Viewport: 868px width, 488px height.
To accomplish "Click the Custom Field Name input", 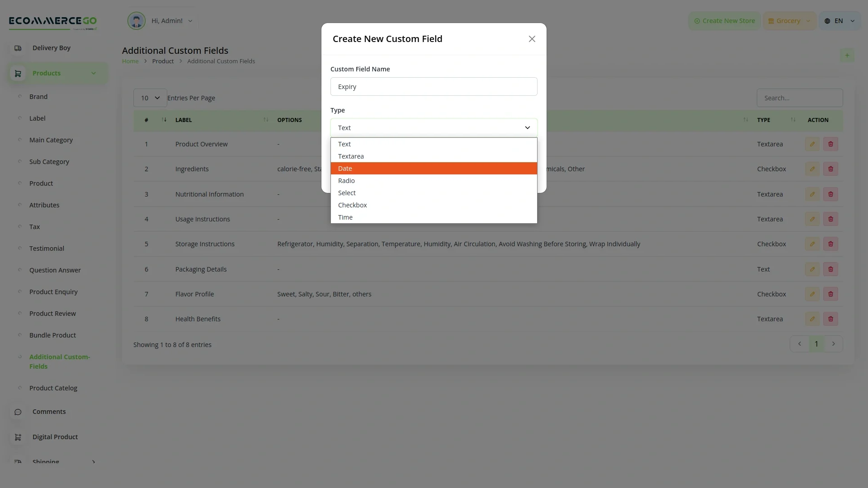I will point(434,87).
